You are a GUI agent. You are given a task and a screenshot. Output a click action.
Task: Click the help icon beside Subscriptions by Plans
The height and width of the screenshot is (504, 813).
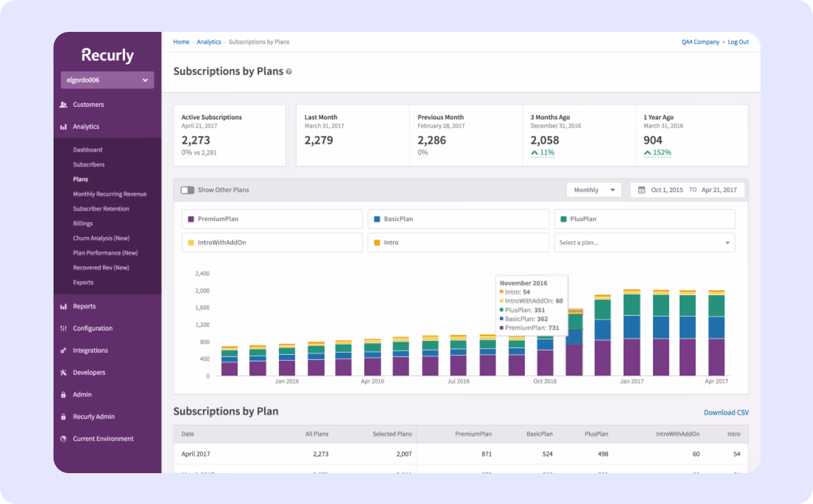click(289, 72)
